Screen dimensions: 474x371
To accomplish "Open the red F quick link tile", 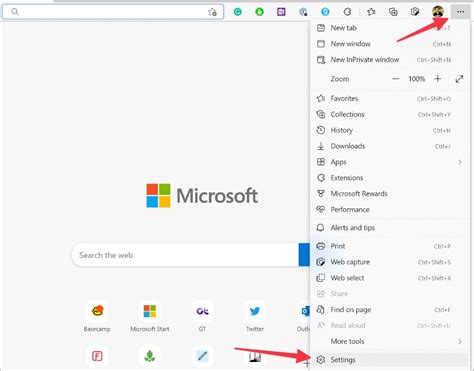I will (97, 356).
